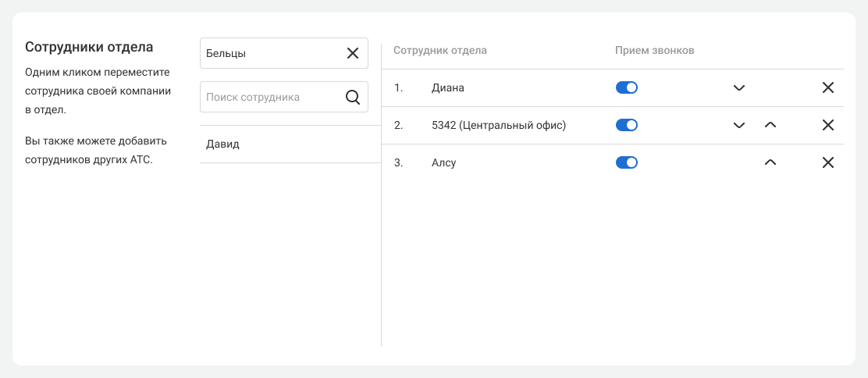
Task: Click the magnifier icon in employee search
Action: (x=352, y=97)
